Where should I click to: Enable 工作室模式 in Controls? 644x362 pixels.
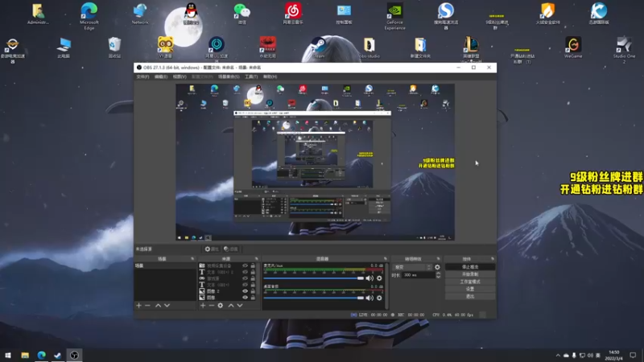[470, 282]
